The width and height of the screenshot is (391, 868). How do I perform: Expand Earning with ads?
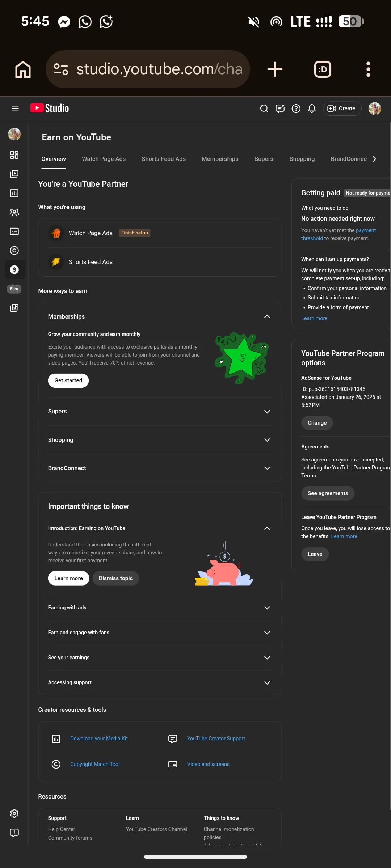(267, 608)
